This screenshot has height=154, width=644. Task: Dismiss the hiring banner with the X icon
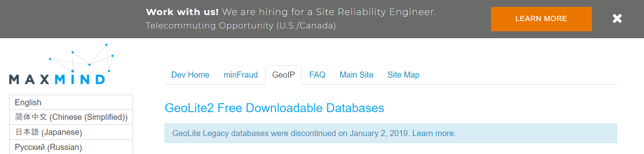617,19
